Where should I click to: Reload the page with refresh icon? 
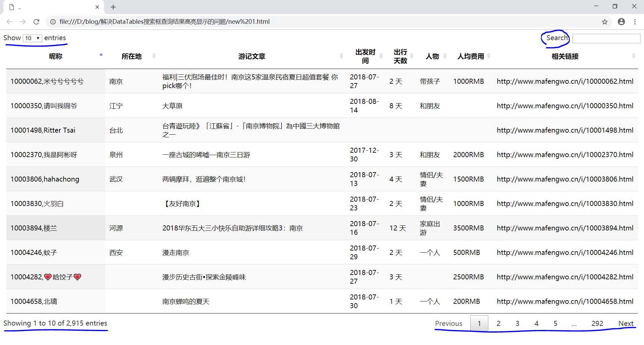click(36, 22)
